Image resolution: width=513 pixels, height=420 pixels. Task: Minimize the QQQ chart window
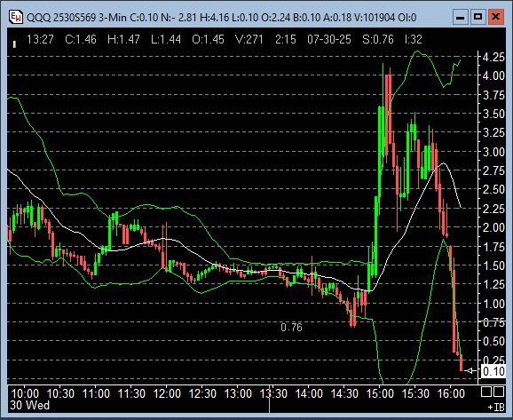460,17
